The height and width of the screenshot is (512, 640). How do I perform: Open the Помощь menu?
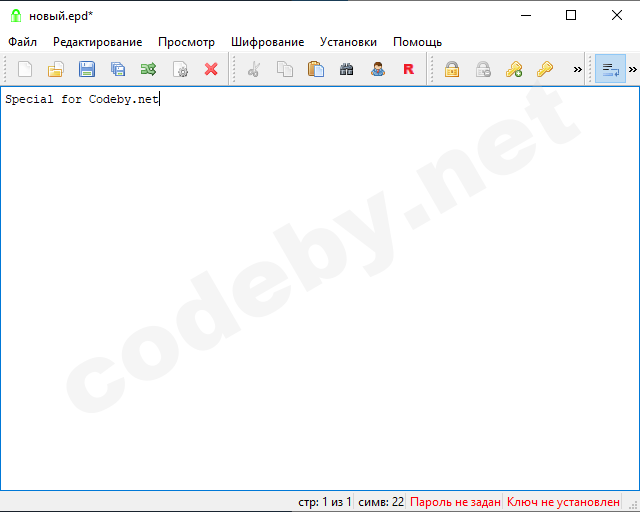pos(418,42)
